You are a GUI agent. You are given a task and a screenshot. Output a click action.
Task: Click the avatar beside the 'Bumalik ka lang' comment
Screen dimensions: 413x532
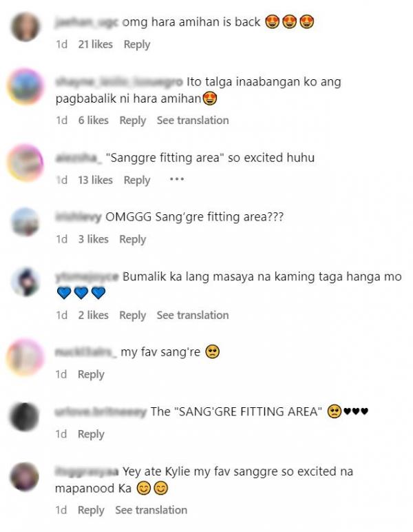point(25,282)
